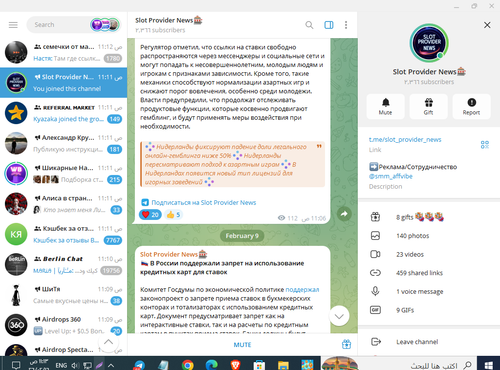Forward the post using the share arrow
Screen dimensions: 500x370
coord(344,214)
